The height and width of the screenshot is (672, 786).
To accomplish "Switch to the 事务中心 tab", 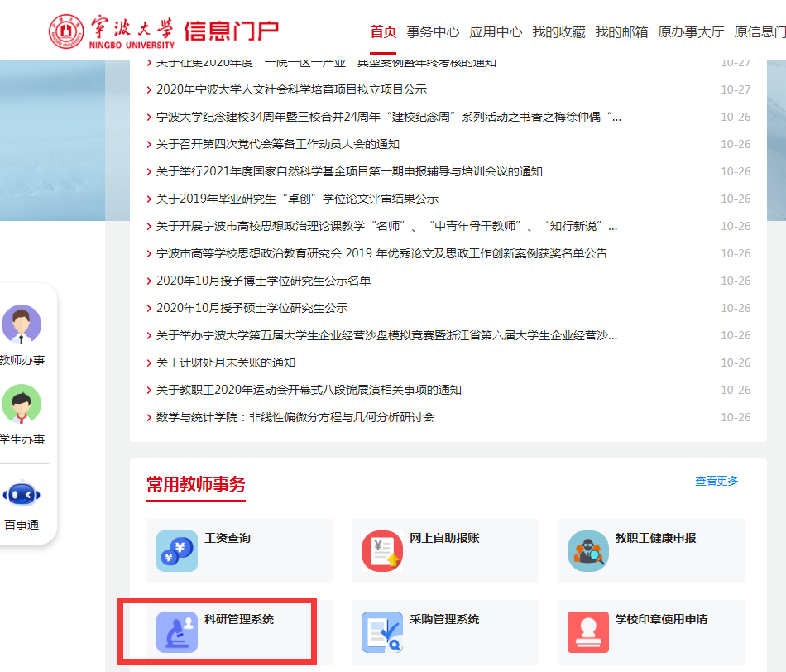I will 433,32.
